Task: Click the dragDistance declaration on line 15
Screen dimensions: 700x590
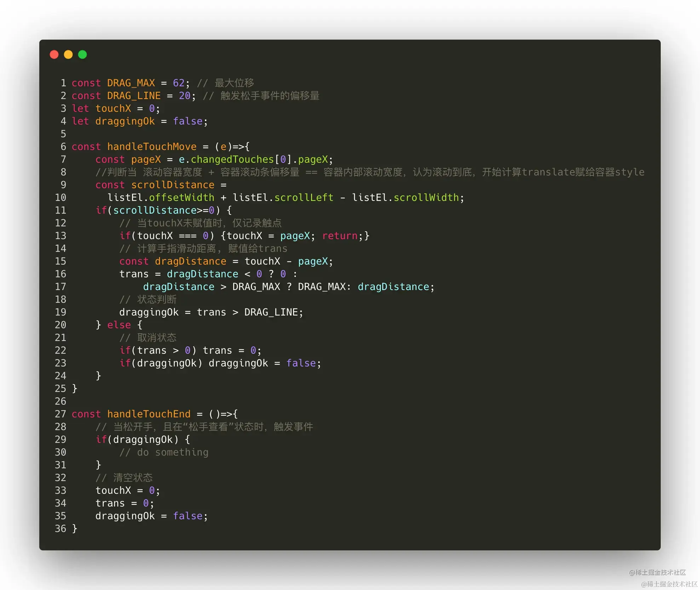Action: [x=190, y=261]
